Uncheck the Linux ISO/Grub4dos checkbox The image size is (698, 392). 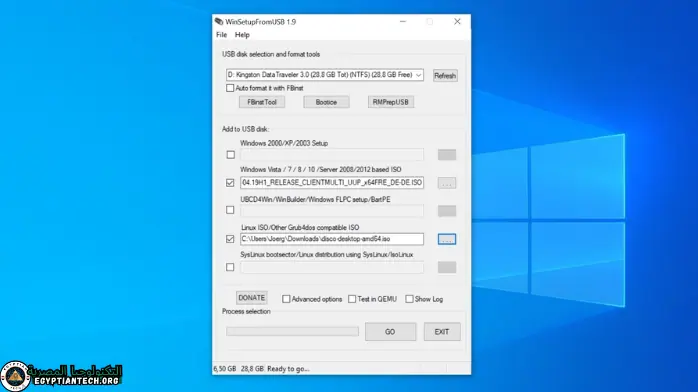[x=230, y=239]
